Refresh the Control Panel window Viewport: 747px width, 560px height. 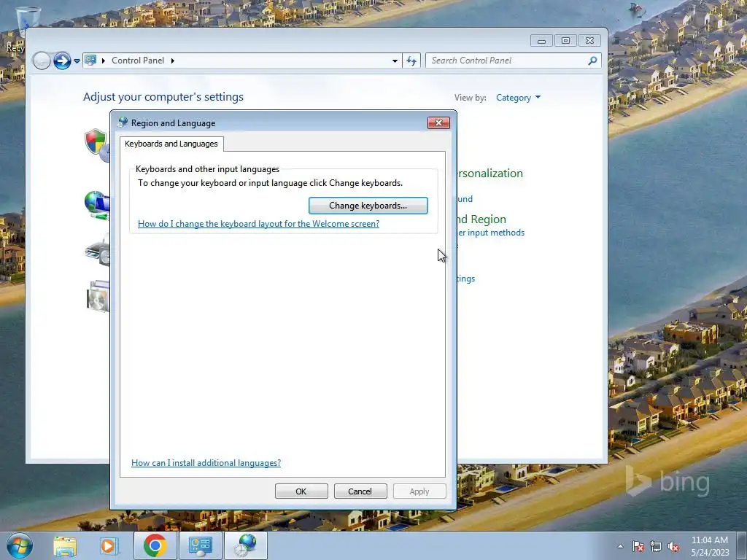[411, 61]
